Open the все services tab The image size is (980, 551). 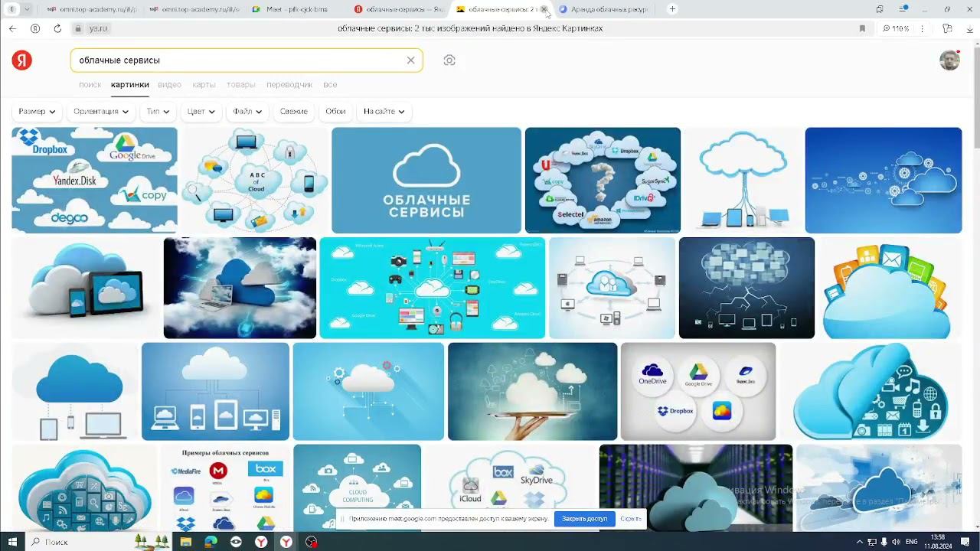click(330, 85)
